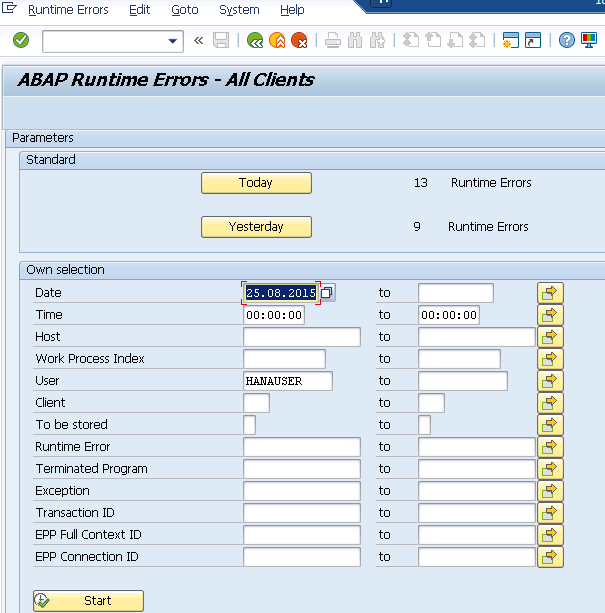Click the green Back arrow icon
The height and width of the screenshot is (613, 605).
[255, 41]
